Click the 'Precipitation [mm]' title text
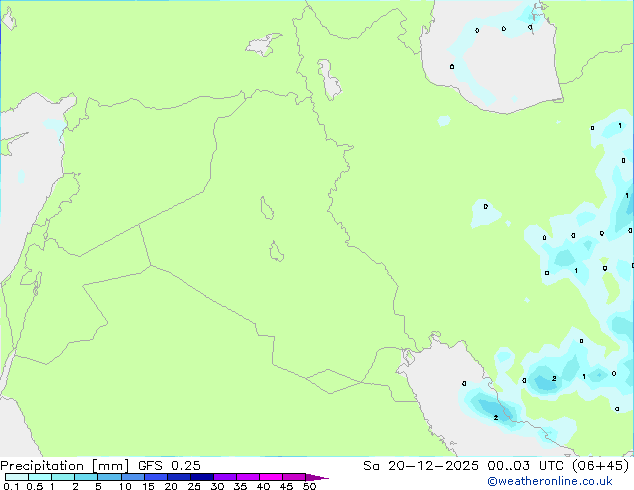Screen dimensions: 634x490 tap(64, 466)
